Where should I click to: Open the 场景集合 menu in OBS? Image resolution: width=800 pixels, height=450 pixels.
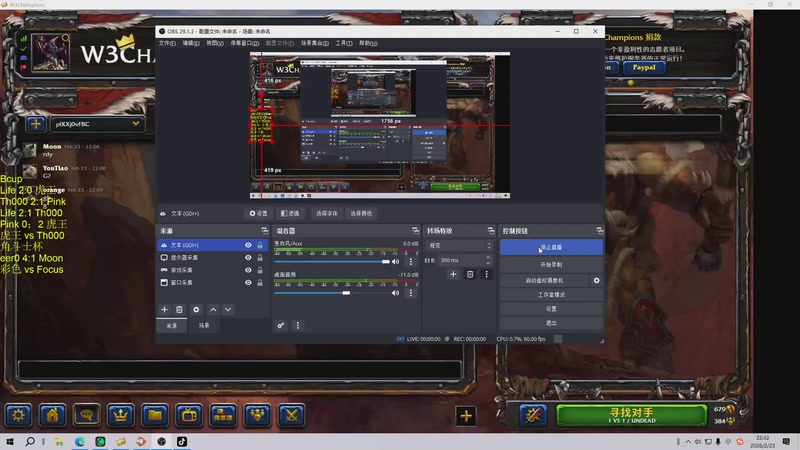coord(314,43)
